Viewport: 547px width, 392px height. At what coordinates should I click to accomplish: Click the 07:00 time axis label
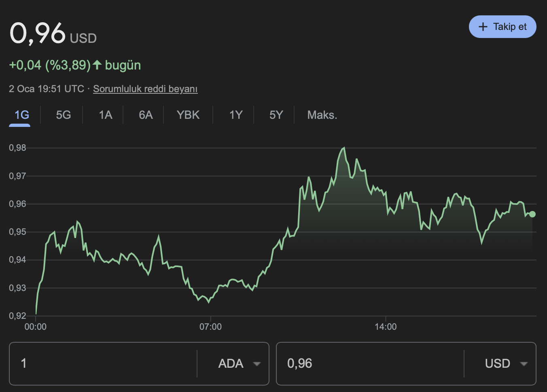[210, 327]
